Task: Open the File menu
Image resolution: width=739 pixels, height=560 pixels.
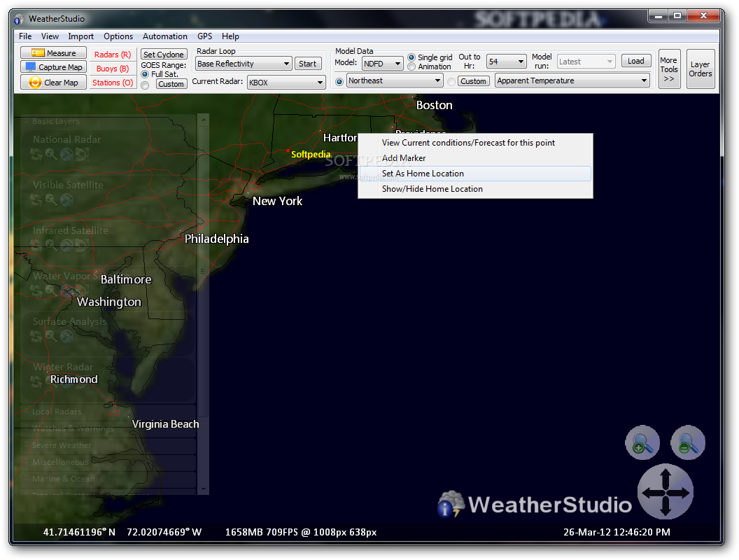Action: pos(25,36)
